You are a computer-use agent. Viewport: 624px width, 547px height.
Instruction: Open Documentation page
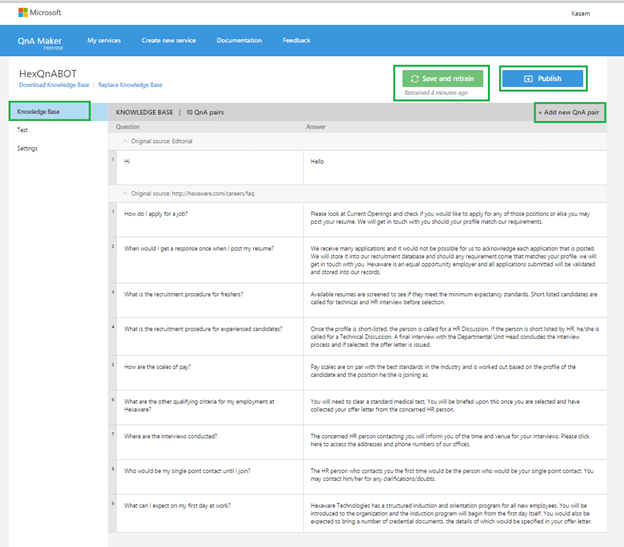point(239,41)
